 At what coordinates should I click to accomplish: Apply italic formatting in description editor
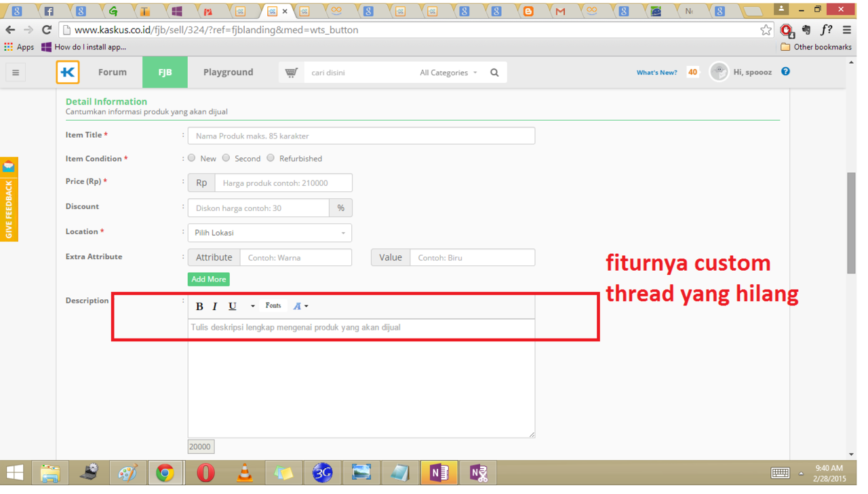click(x=215, y=307)
